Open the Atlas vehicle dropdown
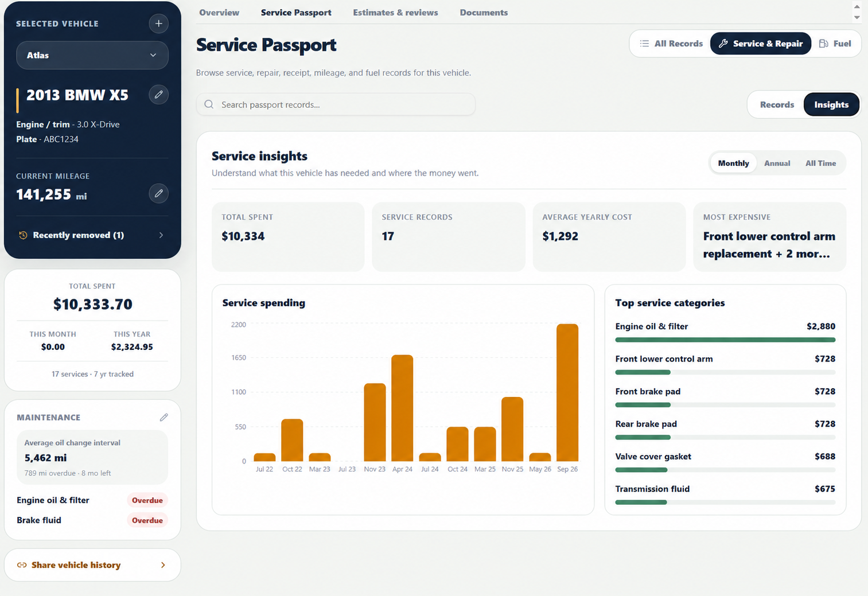 (x=92, y=55)
